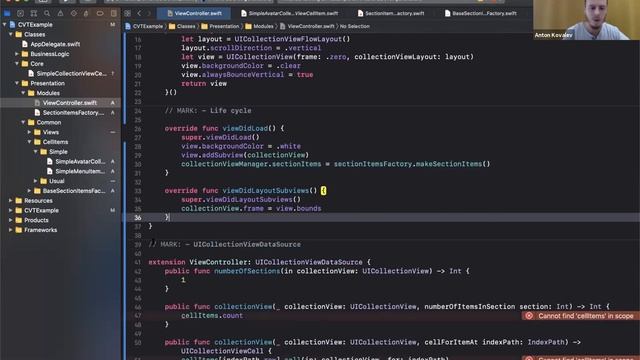Expand the Products folder
640x360 pixels.
(11, 220)
